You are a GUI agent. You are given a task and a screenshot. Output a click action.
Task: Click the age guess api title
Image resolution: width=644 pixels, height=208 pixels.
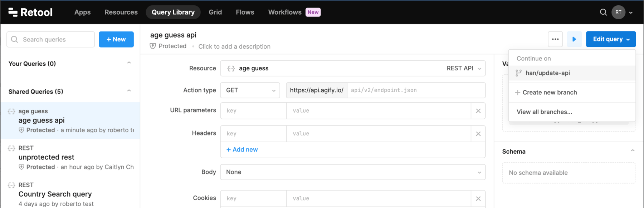[x=173, y=35]
